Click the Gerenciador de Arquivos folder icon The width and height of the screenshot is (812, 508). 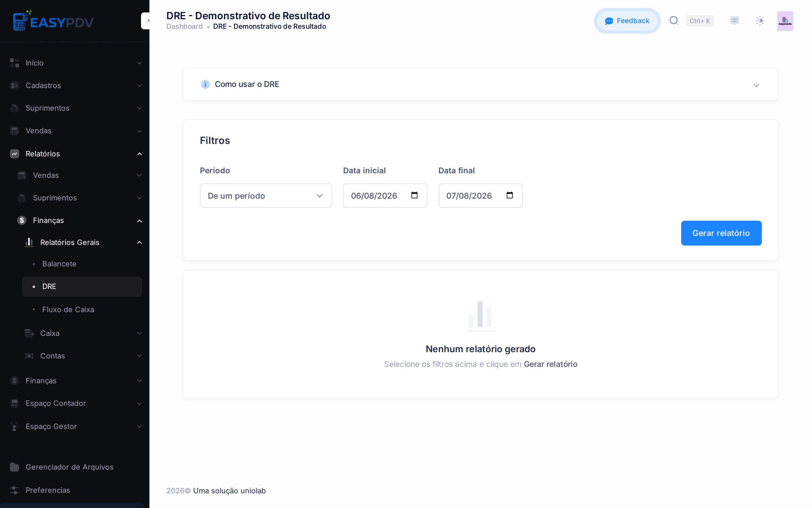14,467
